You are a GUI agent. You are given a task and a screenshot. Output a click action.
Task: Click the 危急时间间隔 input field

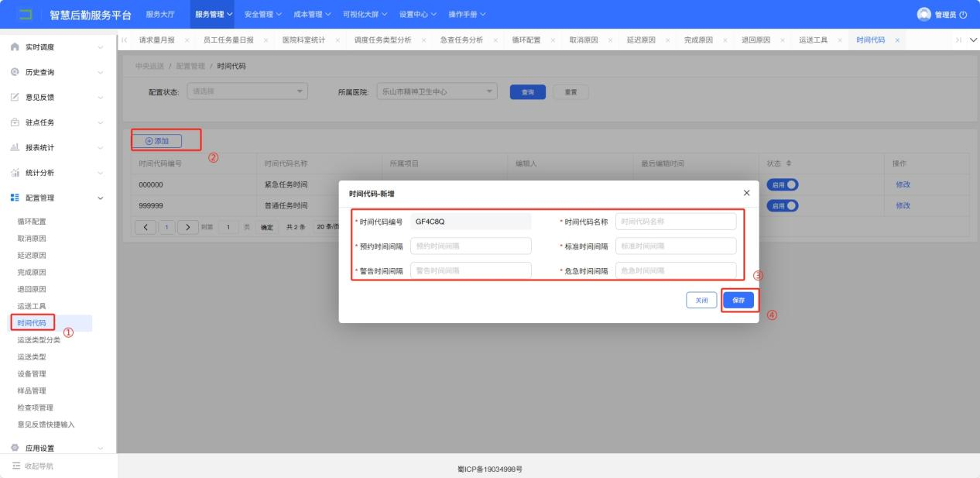coord(676,270)
